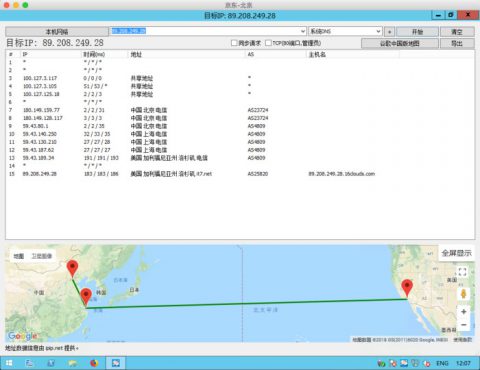This screenshot has width=480, height=370.
Task: Click the 导出 export button
Action: click(457, 43)
